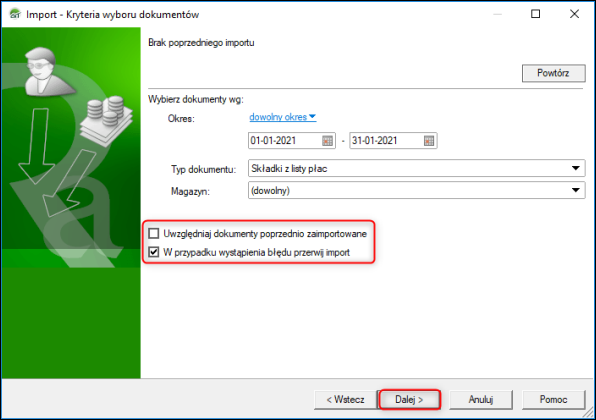Go back with the Wstecz button
Screen dimensions: 596x420
pyautogui.click(x=345, y=399)
